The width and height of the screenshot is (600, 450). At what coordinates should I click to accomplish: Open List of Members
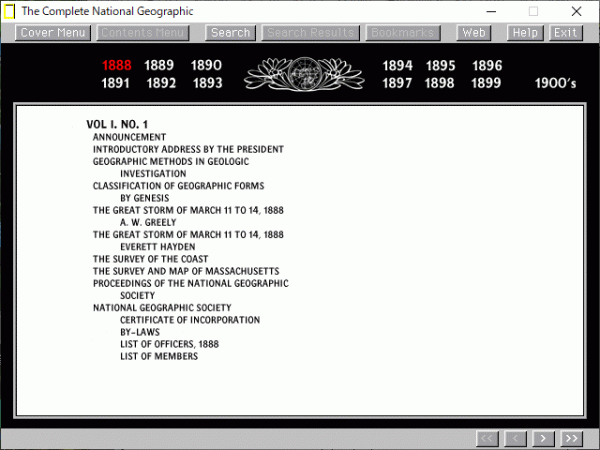pos(159,357)
